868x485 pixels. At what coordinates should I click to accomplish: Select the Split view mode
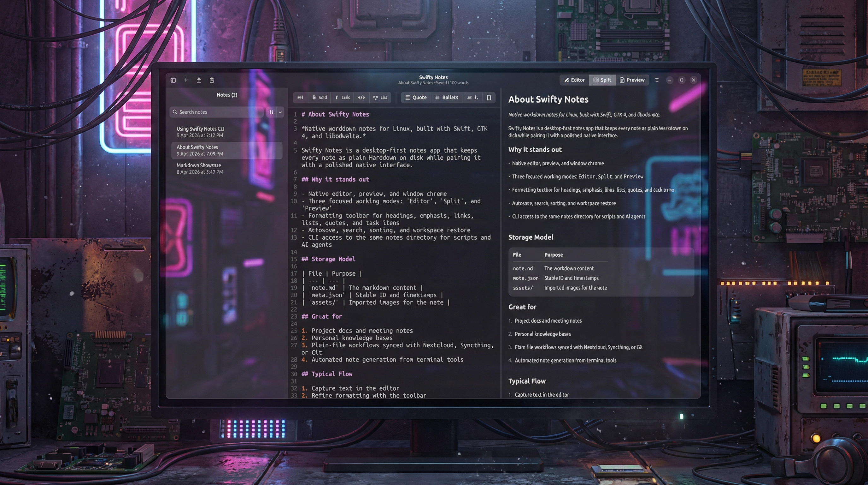[x=602, y=80]
